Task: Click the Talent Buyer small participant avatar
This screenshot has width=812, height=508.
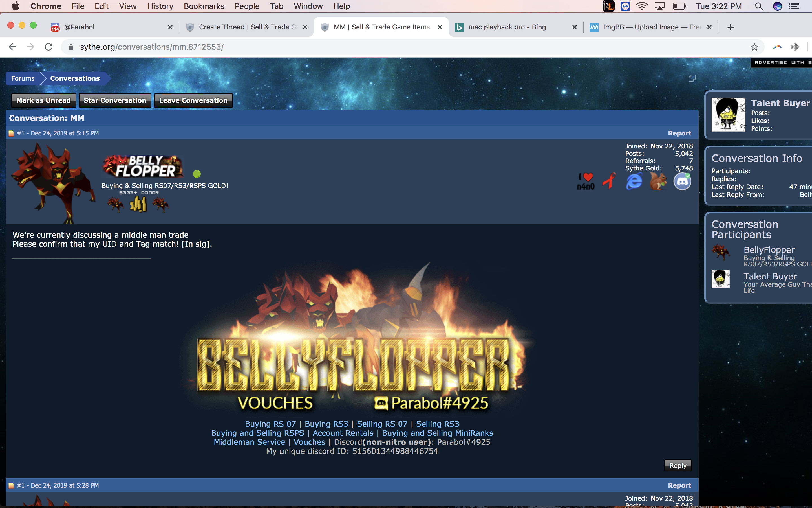Action: click(x=720, y=279)
